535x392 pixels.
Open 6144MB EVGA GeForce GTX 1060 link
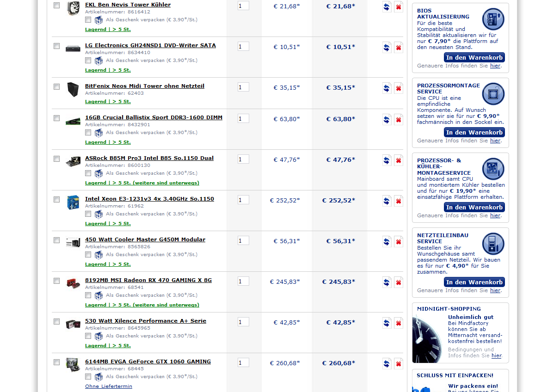pyautogui.click(x=148, y=361)
